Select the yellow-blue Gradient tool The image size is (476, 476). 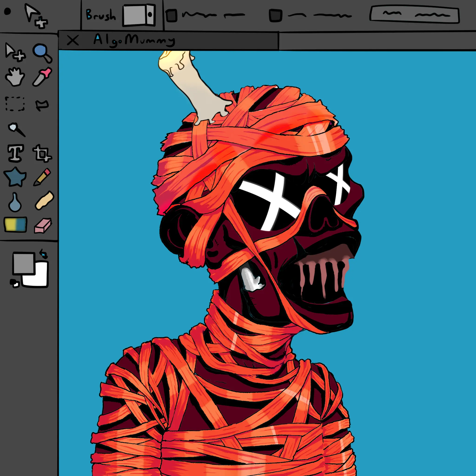15,224
